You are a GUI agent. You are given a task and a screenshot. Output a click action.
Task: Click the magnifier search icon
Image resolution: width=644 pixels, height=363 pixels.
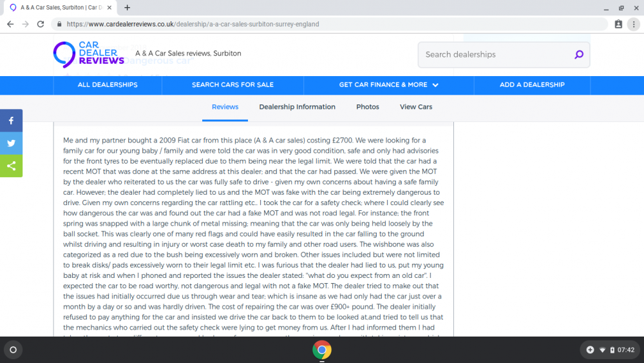click(x=579, y=54)
